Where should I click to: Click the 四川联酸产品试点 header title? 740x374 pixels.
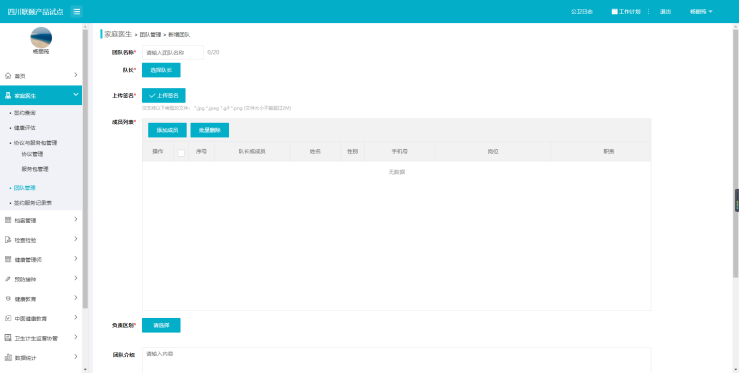[35, 11]
